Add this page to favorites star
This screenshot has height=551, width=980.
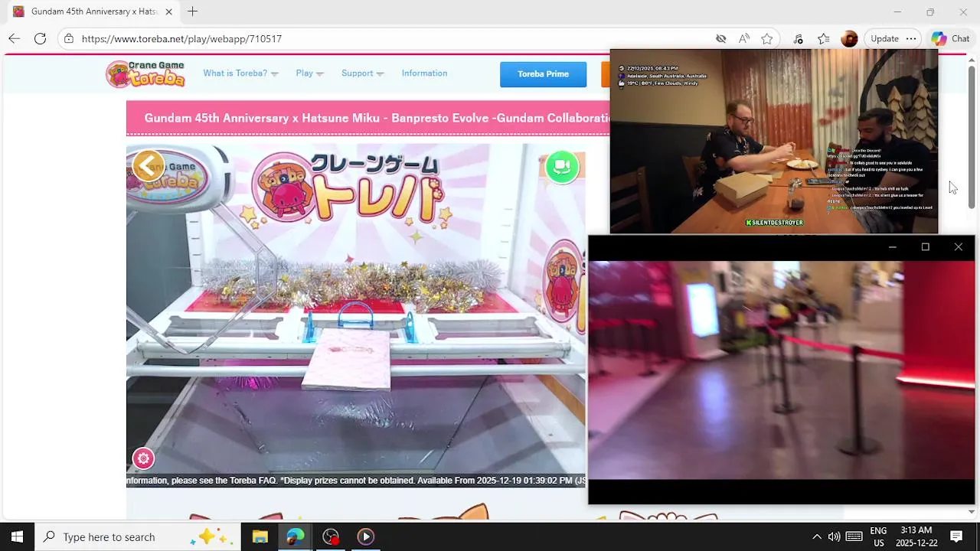tap(766, 38)
